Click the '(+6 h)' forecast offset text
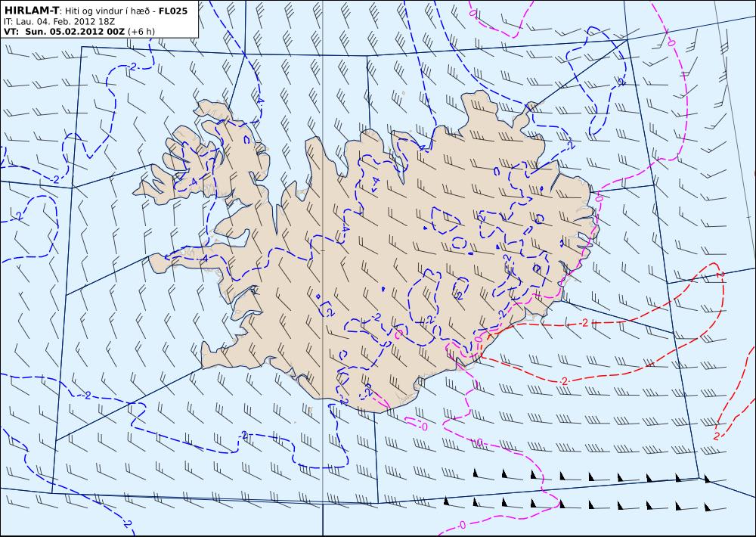Image resolution: width=756 pixels, height=537 pixels. point(141,32)
